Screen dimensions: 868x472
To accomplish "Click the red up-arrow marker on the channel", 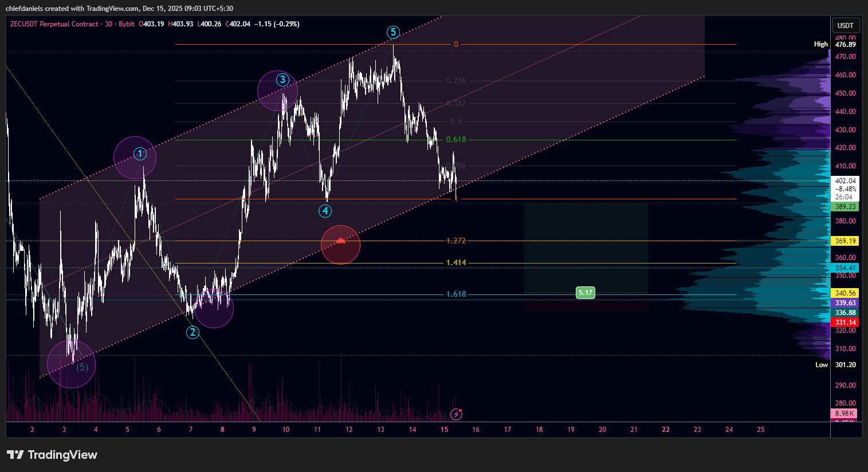I will [x=341, y=241].
